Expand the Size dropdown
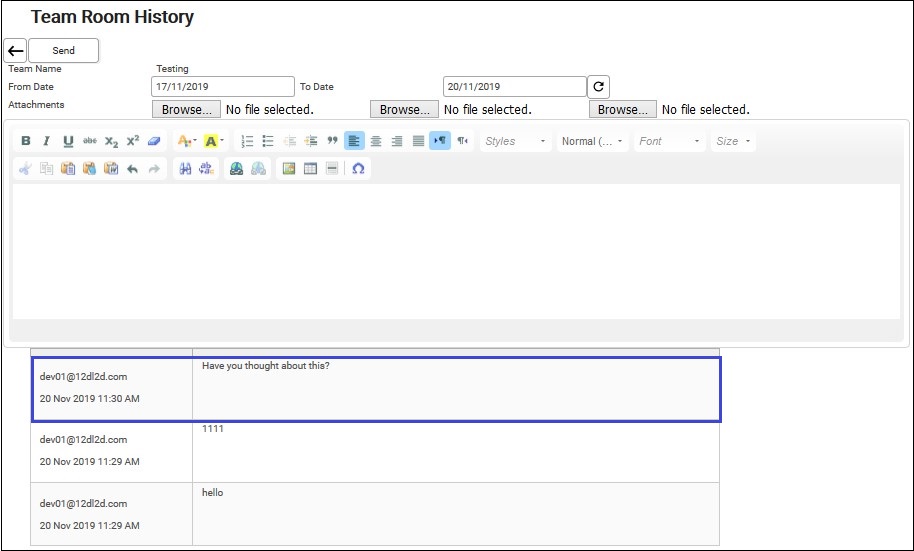Screen dimensions: 914x551 pyautogui.click(x=733, y=141)
